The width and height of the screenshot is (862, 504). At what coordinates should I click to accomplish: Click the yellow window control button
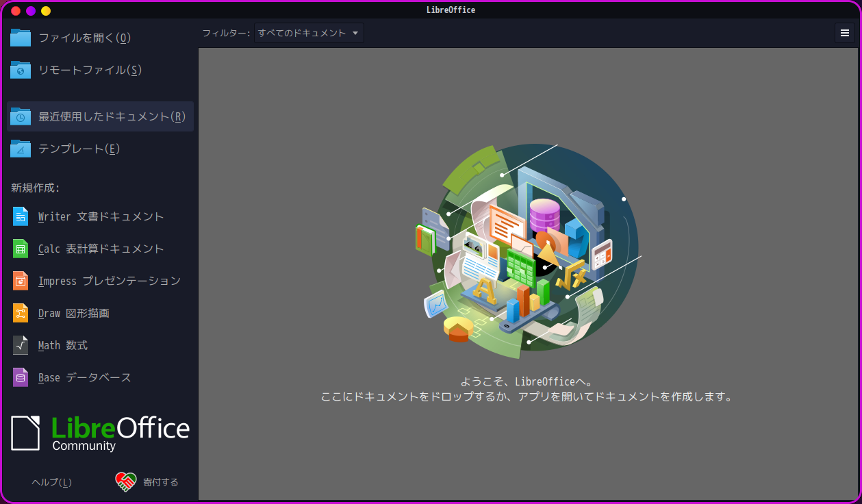coord(46,11)
